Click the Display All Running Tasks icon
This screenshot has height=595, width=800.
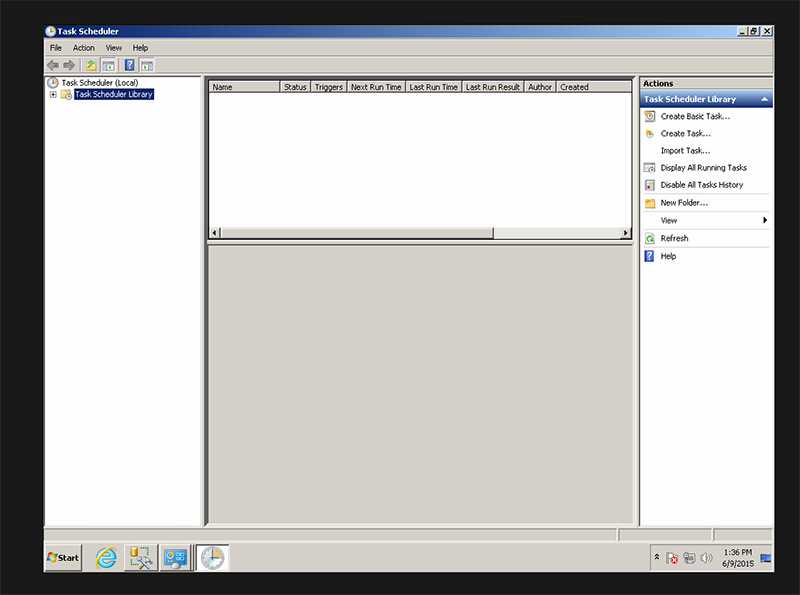[649, 168]
